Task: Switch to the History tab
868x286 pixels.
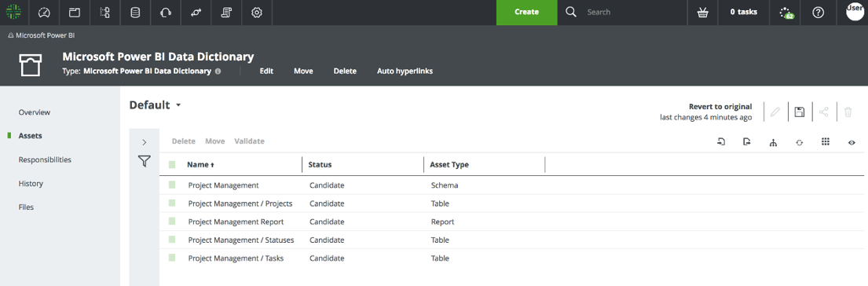Action: 31,184
